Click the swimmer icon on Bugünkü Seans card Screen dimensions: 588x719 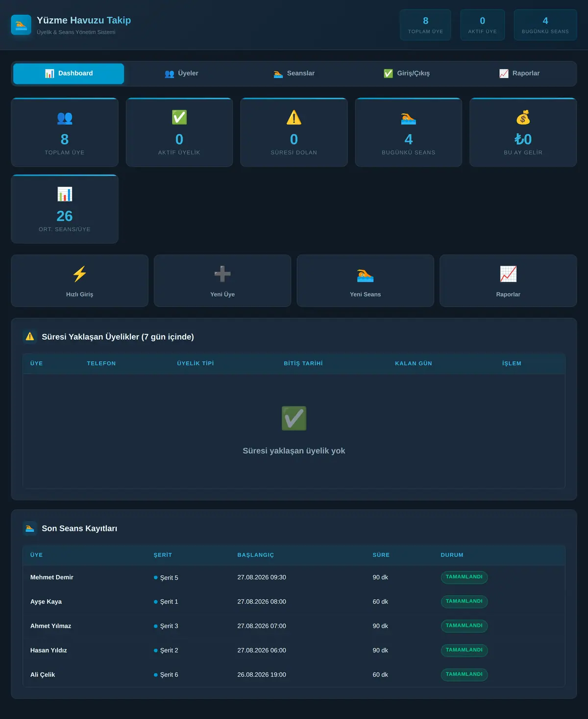pos(409,118)
